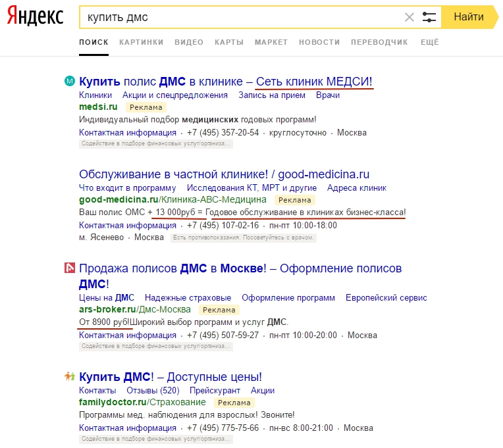Image resolution: width=503 pixels, height=448 pixels.
Task: Open Что входит в программу sitelink
Action: tap(127, 187)
